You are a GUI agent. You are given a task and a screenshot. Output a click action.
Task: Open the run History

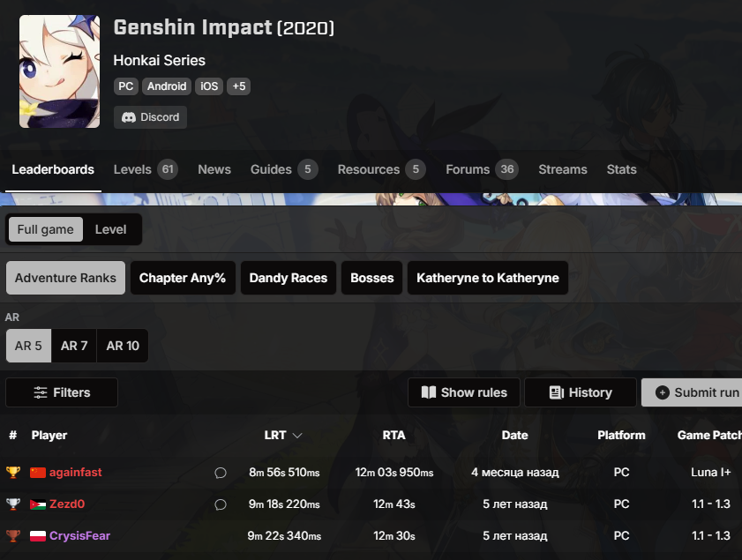click(x=581, y=392)
